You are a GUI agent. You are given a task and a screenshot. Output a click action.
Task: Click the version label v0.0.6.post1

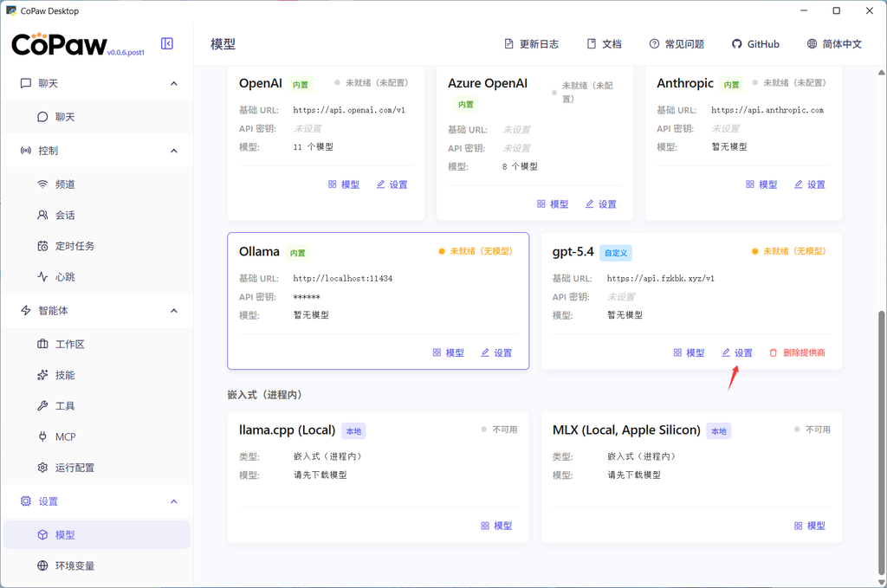point(126,53)
